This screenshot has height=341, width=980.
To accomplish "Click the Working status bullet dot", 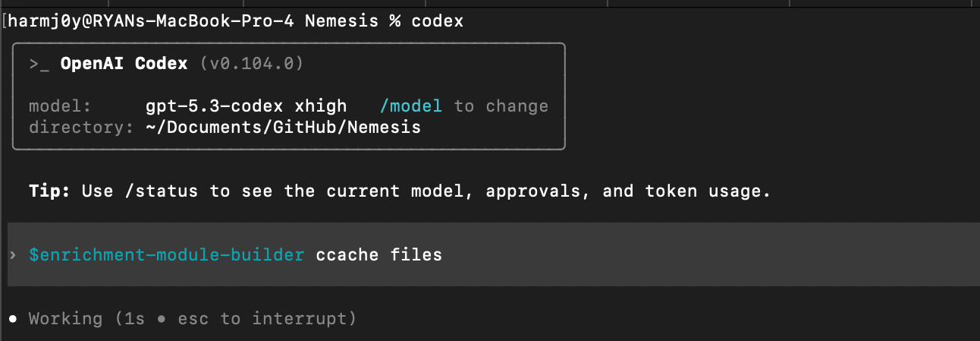I will click(x=12, y=318).
